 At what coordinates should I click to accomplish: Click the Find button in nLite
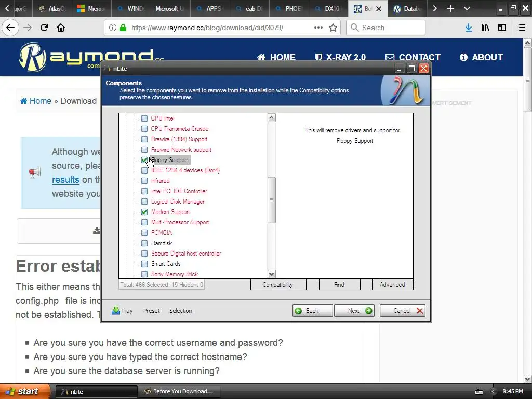coord(339,285)
